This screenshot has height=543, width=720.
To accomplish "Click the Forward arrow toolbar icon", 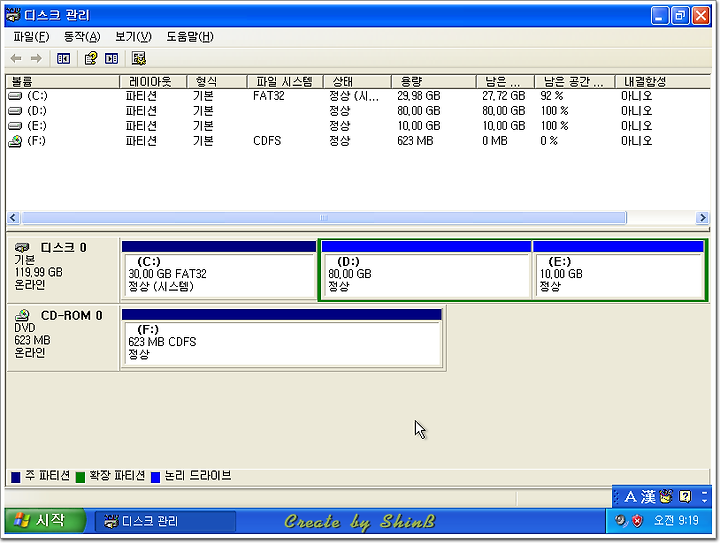I will tap(36, 58).
